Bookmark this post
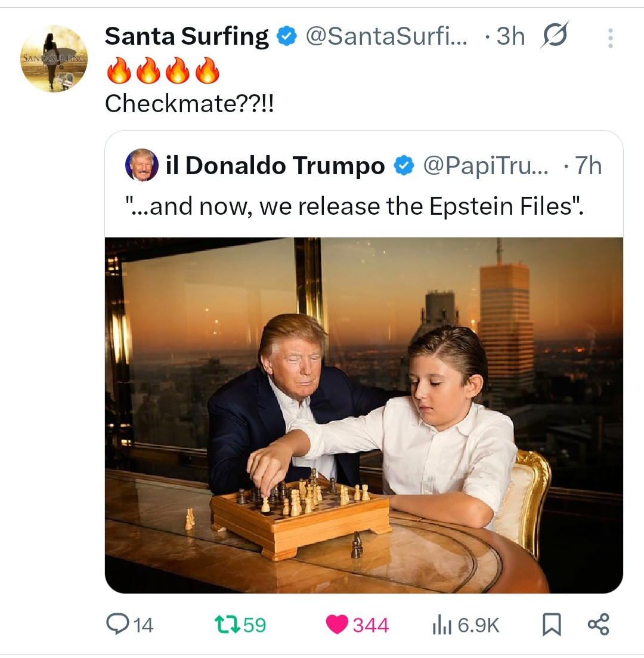 [x=552, y=625]
